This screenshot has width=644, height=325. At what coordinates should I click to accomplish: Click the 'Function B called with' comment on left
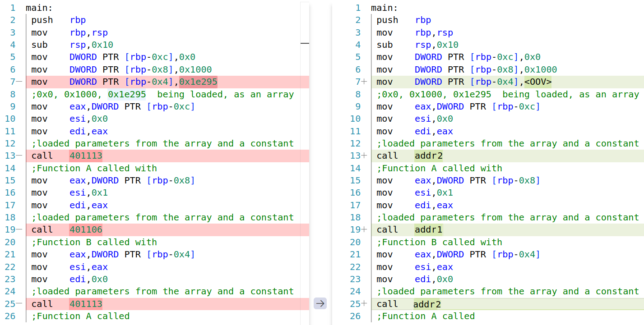pos(94,242)
